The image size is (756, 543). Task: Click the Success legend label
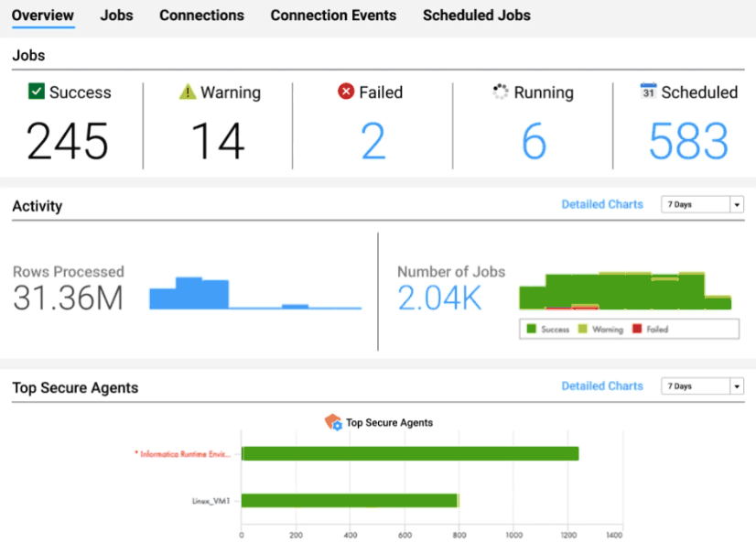click(x=555, y=330)
